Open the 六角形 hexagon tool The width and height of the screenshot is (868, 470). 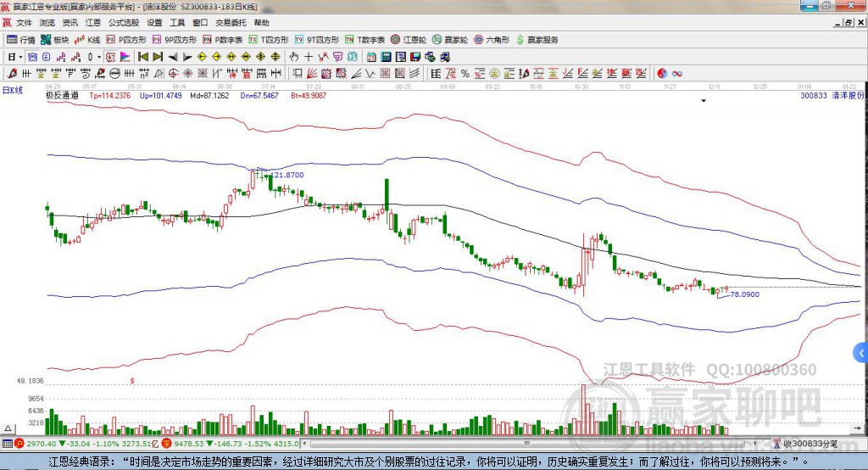492,40
